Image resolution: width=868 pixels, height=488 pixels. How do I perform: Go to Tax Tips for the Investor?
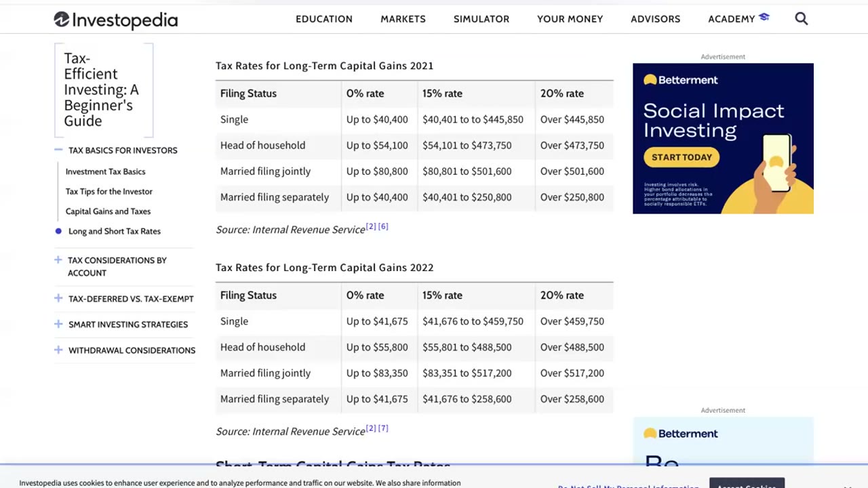pyautogui.click(x=109, y=191)
